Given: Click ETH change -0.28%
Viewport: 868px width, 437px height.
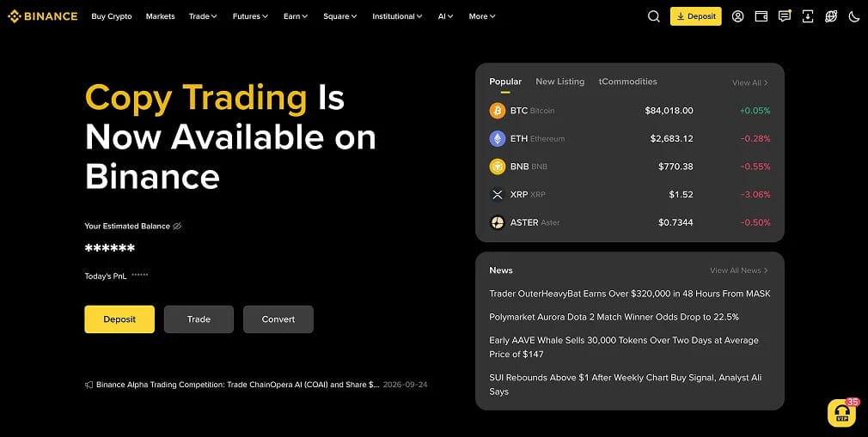Looking at the screenshot, I should (x=755, y=139).
